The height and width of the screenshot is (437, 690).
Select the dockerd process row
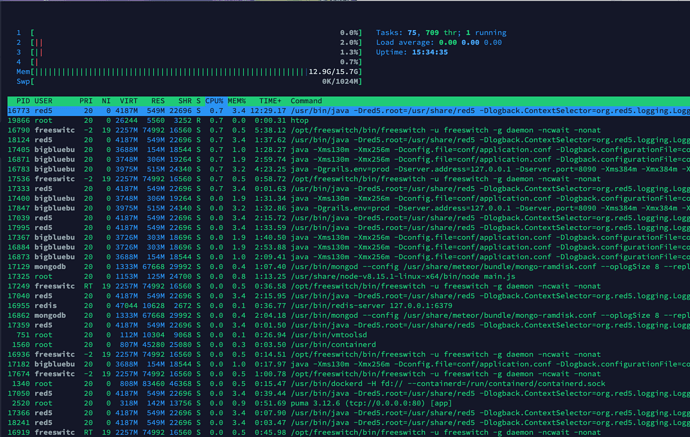(349, 383)
